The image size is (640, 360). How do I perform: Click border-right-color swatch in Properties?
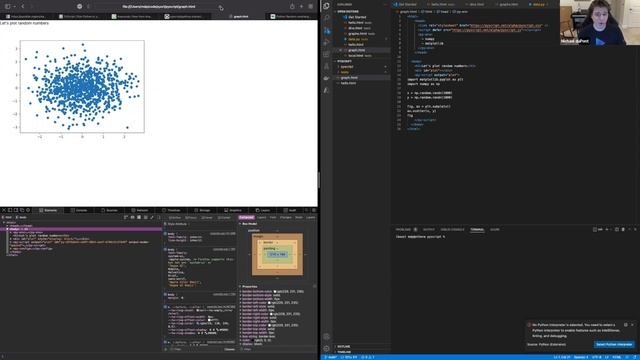(x=271, y=314)
